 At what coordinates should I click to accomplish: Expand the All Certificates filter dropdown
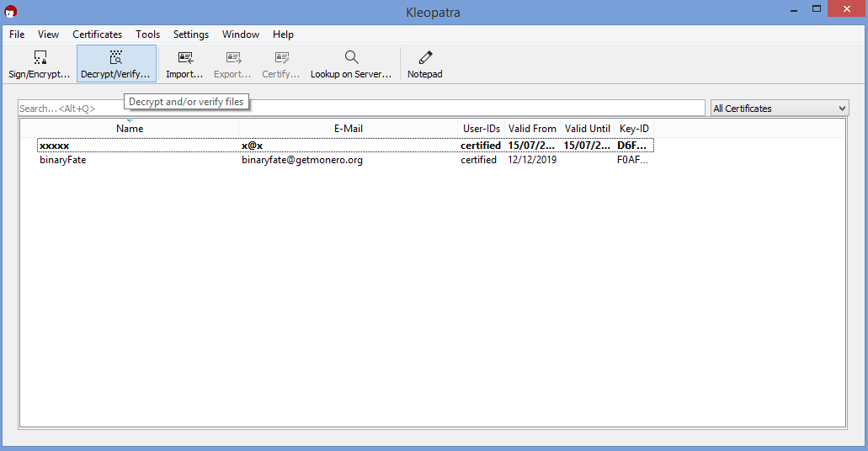tap(779, 109)
